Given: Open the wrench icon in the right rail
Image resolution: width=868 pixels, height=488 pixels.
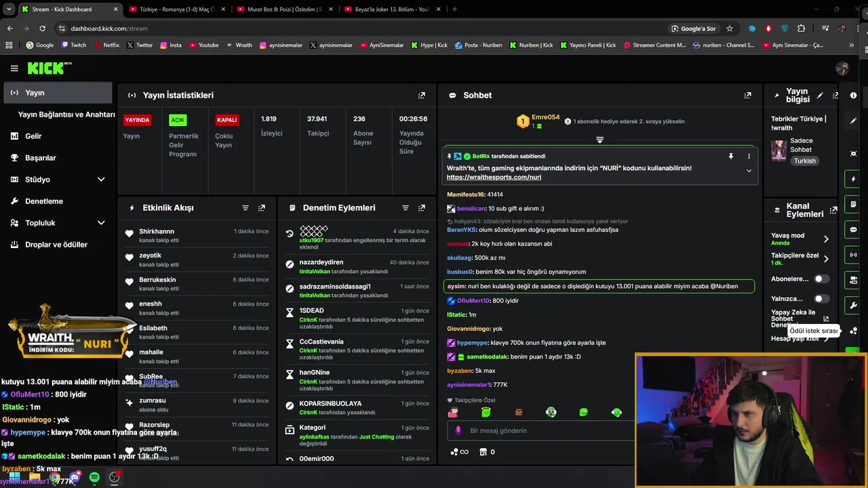Looking at the screenshot, I should (x=854, y=306).
